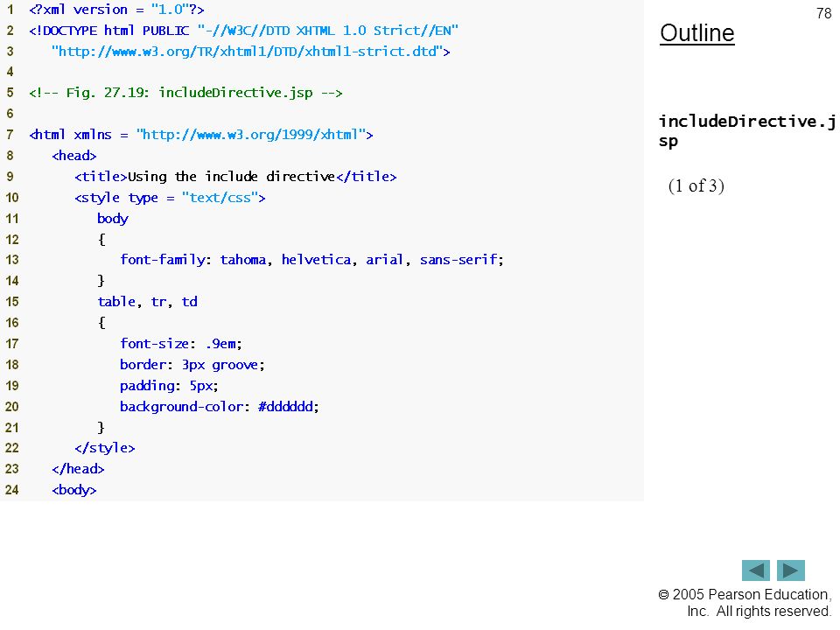Click the closing head tag on line 23
The width and height of the screenshot is (840, 630).
[78, 469]
